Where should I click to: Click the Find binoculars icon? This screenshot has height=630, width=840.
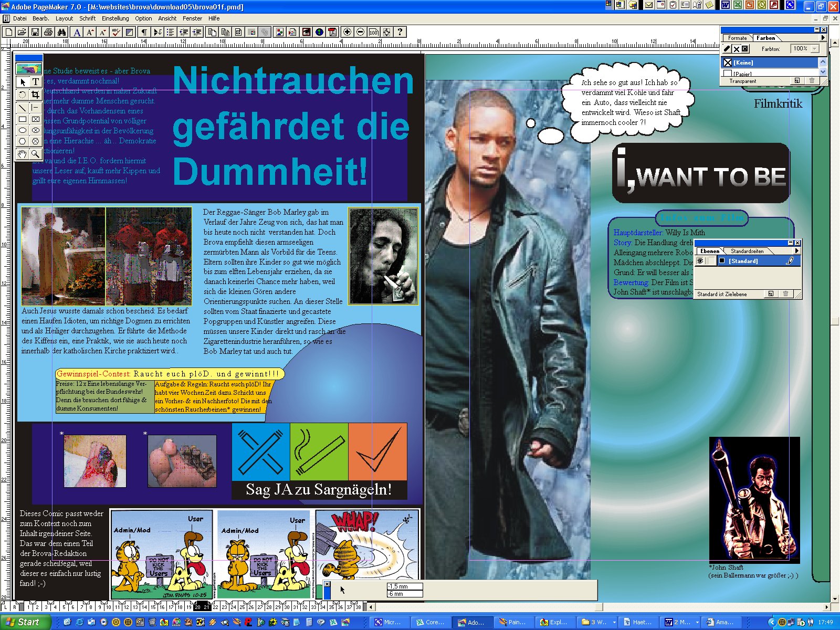pos(61,32)
